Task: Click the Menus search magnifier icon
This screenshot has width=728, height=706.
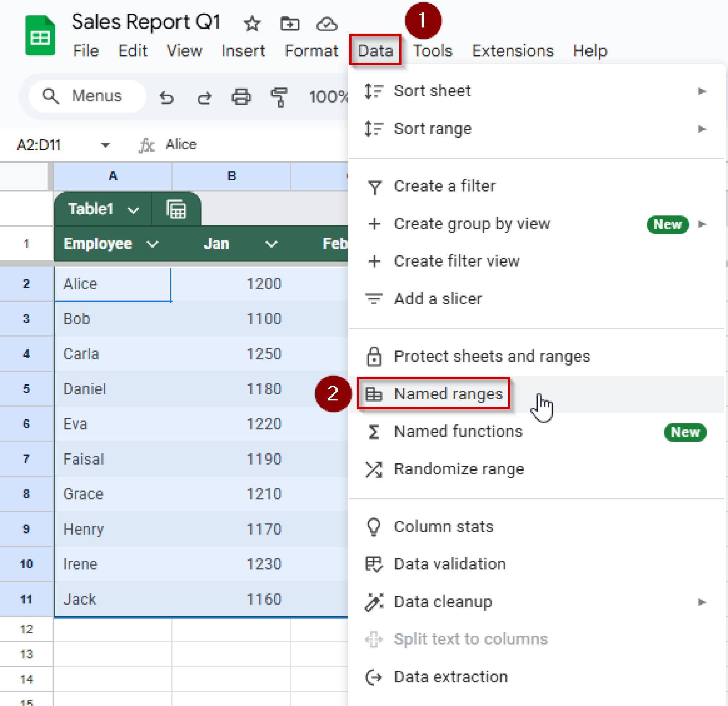Action: coord(52,96)
